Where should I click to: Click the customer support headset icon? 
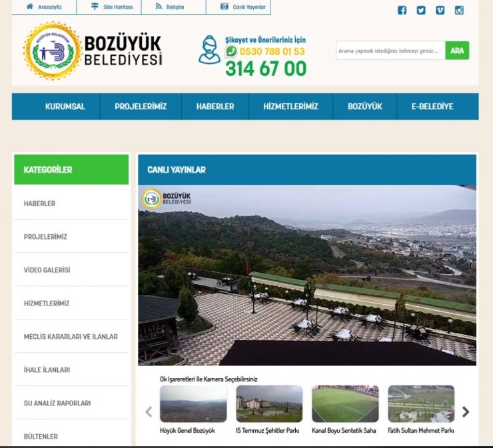pyautogui.click(x=209, y=51)
